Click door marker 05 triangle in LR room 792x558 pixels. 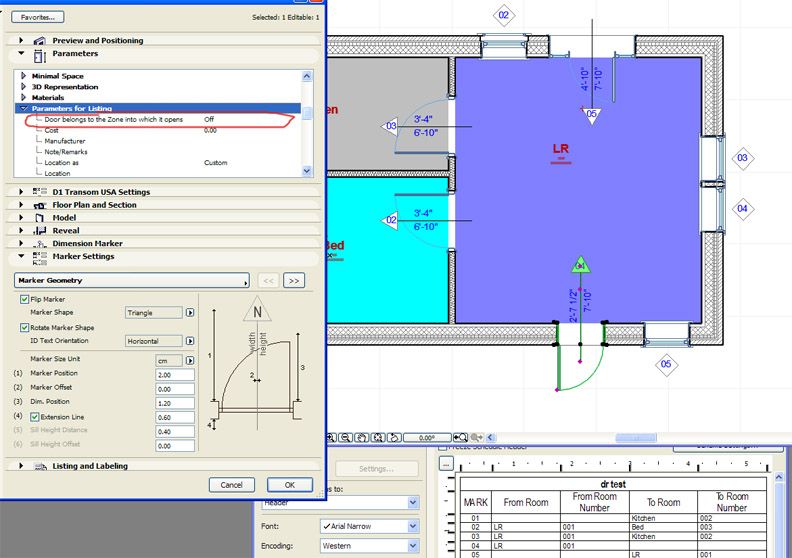[591, 115]
